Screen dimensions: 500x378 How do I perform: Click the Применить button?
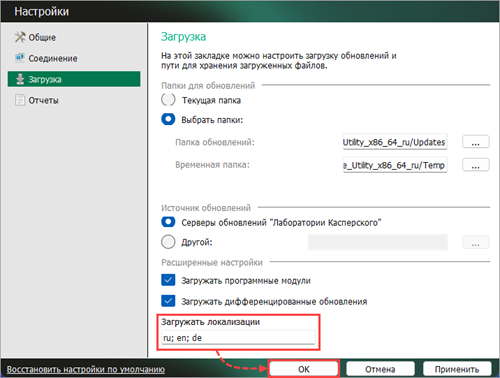pos(457,369)
